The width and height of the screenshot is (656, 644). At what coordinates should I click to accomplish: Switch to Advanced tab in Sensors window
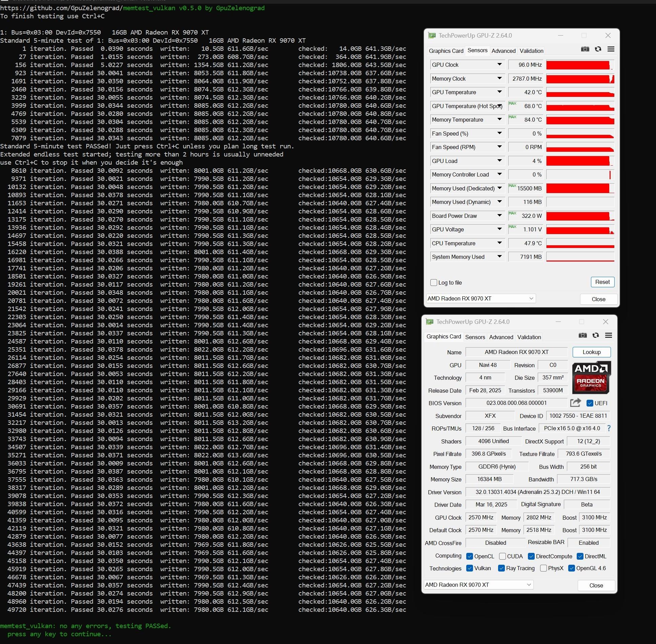click(x=503, y=51)
